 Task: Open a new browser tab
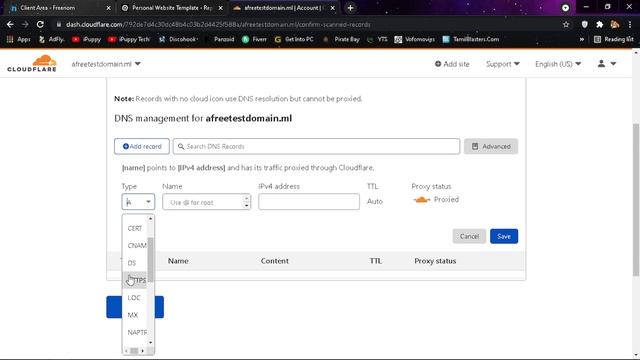point(350,8)
